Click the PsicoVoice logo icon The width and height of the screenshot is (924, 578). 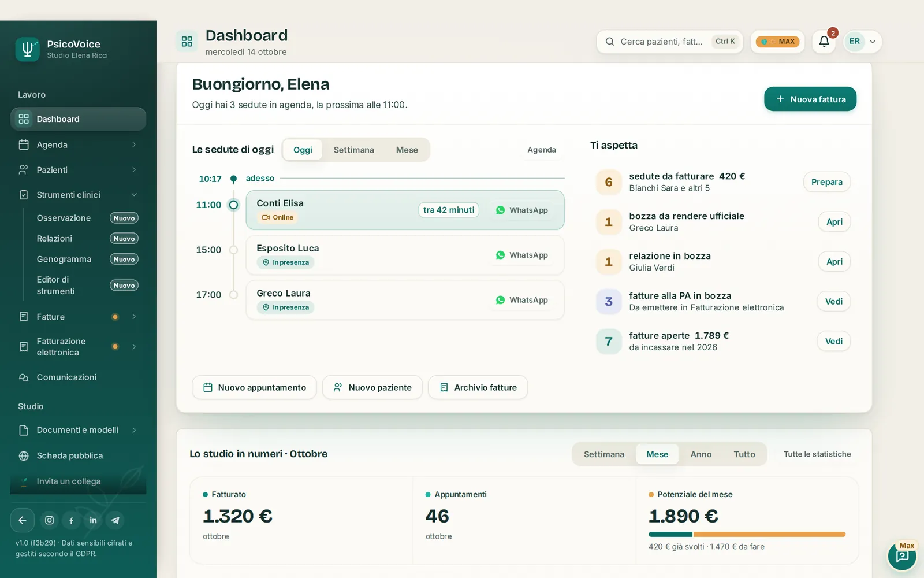(x=27, y=49)
